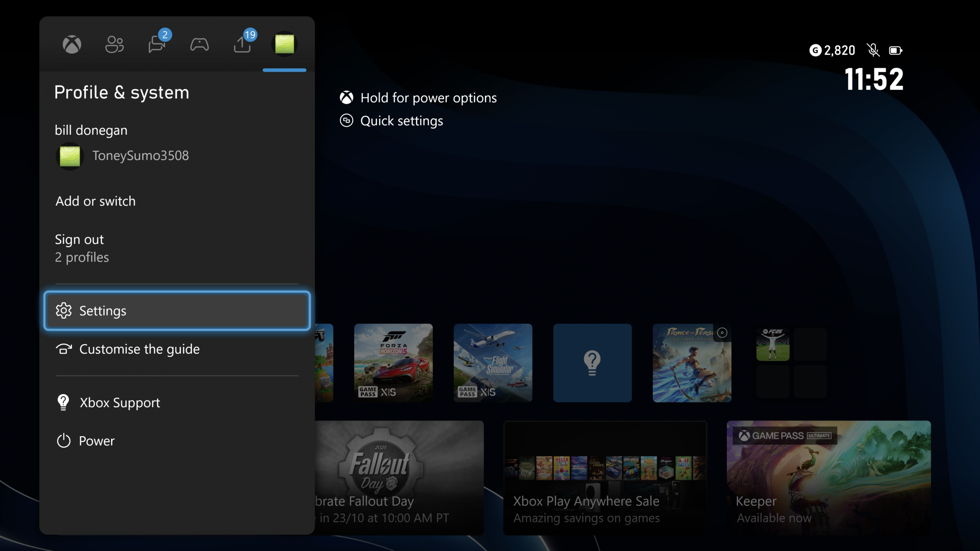Screen dimensions: 980x551
Task: Open the question-mark lightbulb tile
Action: coord(592,363)
